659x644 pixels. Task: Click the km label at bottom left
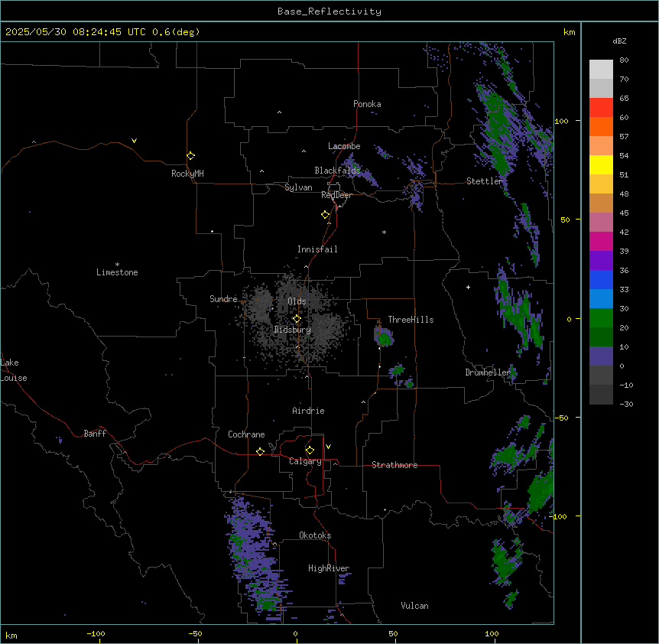coord(11,635)
